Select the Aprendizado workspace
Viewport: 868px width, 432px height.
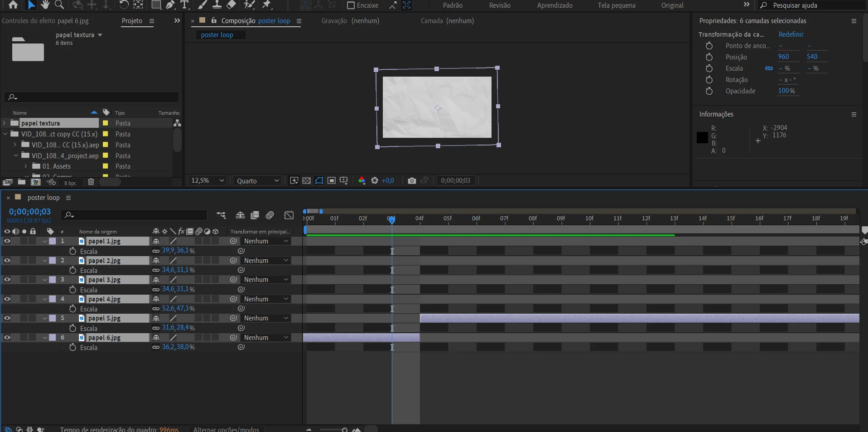(x=555, y=5)
